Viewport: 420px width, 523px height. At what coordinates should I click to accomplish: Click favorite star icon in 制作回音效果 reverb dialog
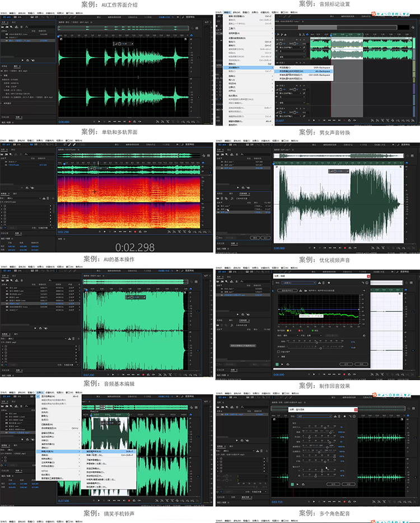click(x=344, y=416)
